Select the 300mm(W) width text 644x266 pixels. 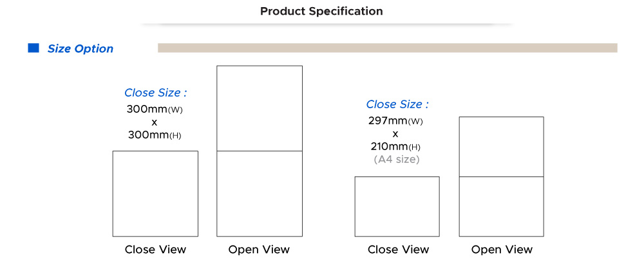[155, 109]
